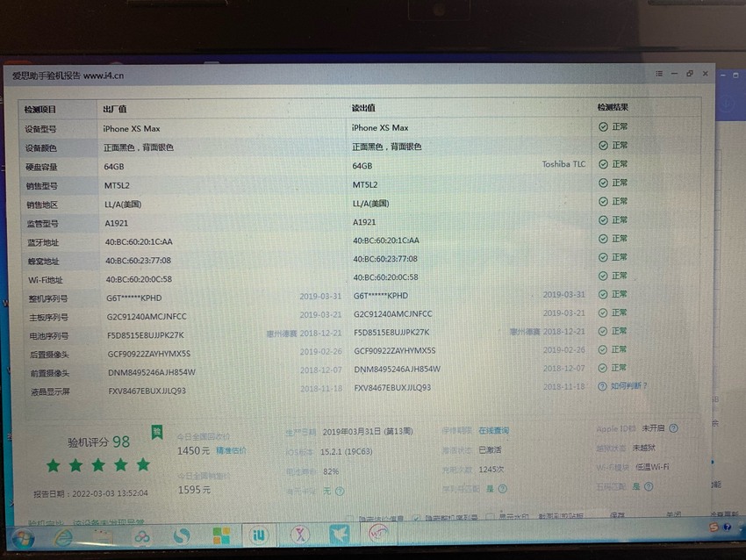
Task: Select factory value MT5L2 in 销售型号 row
Action: pos(117,185)
